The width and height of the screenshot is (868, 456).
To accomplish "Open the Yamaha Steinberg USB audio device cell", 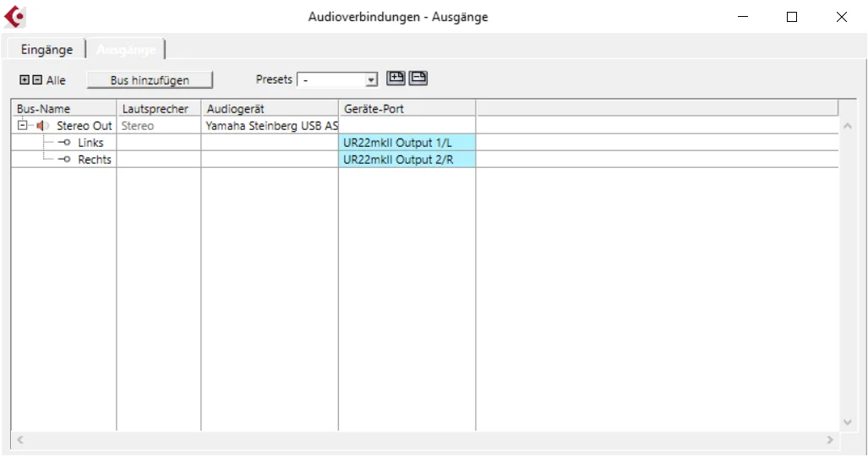I will 270,126.
